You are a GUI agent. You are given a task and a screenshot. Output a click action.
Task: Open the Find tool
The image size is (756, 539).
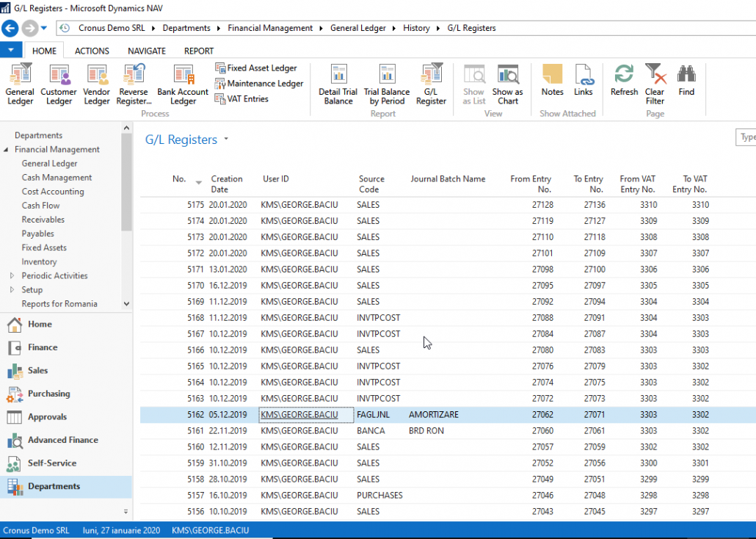pos(686,83)
